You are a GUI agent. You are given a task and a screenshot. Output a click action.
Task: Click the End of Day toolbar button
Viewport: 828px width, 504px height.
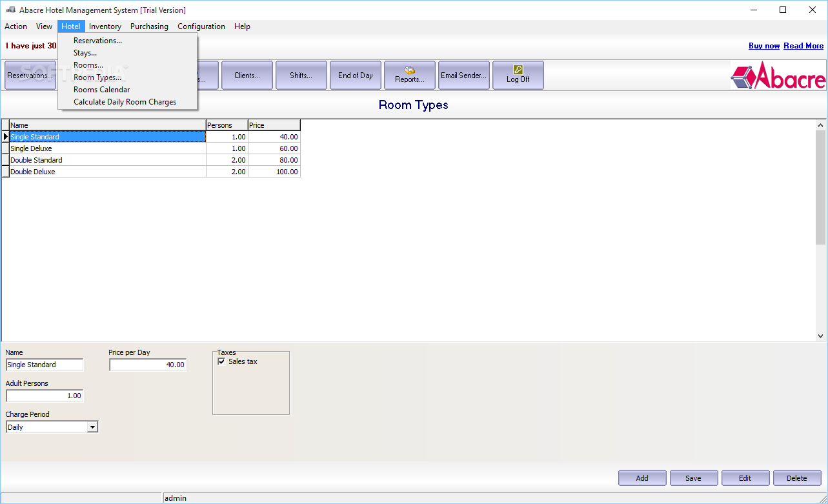pyautogui.click(x=356, y=75)
